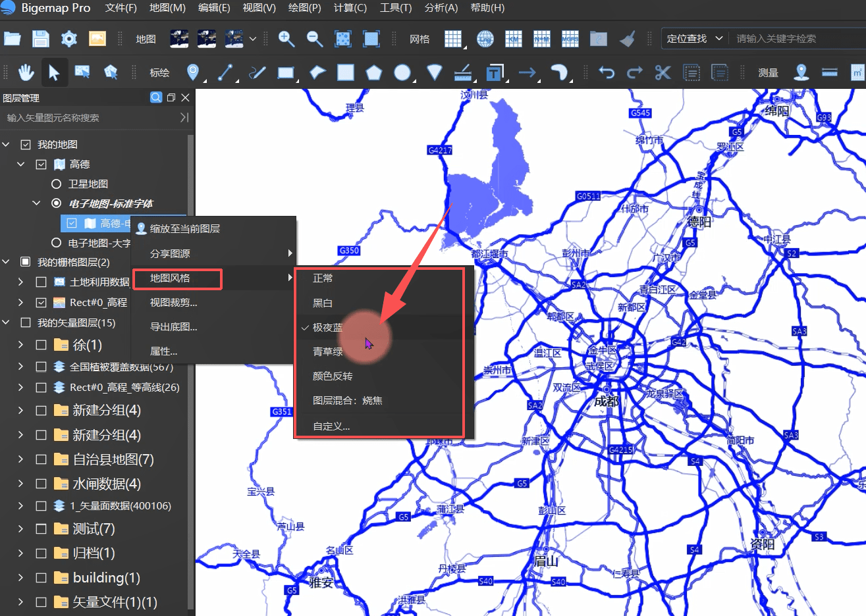Open the 地图(M) menu
This screenshot has height=616, width=866.
(x=168, y=8)
